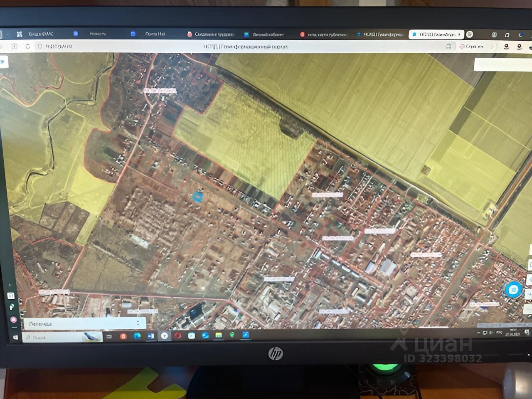Open Microsoft Edge from the taskbar

click(137, 336)
